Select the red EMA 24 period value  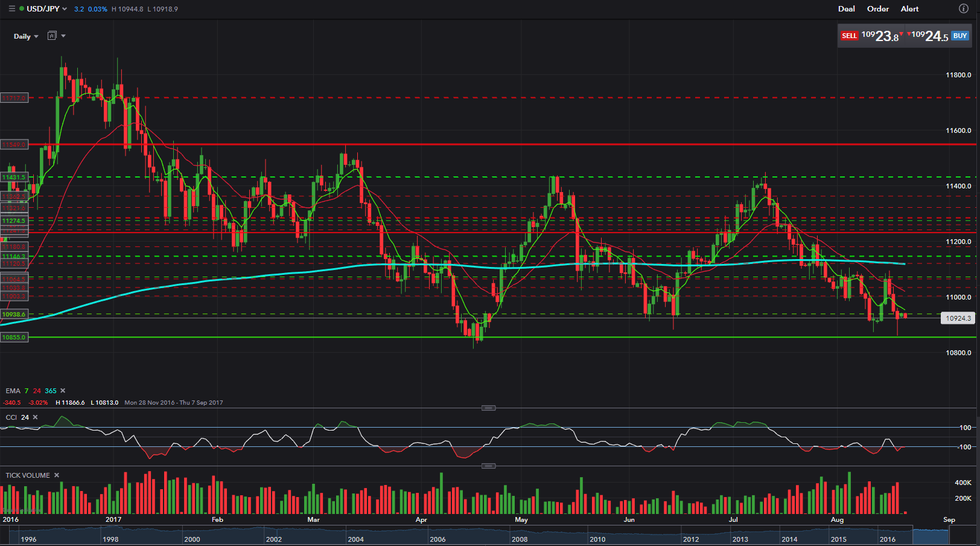click(37, 391)
